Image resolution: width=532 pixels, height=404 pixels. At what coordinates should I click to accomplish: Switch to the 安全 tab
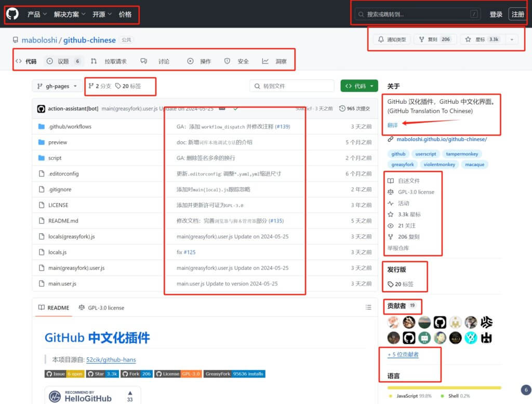(236, 61)
